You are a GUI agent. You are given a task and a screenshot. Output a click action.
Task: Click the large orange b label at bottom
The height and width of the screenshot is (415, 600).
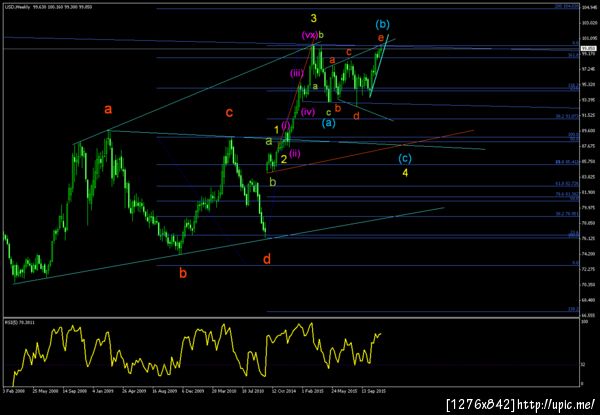click(x=183, y=273)
